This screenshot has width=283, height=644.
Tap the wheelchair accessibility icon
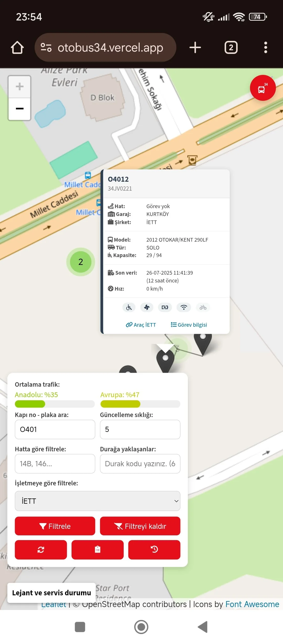(129, 307)
